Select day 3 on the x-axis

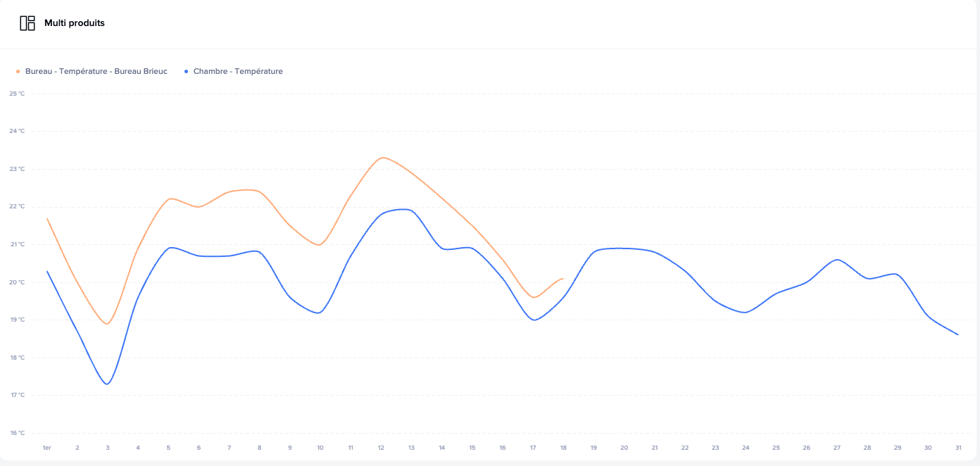pyautogui.click(x=108, y=448)
